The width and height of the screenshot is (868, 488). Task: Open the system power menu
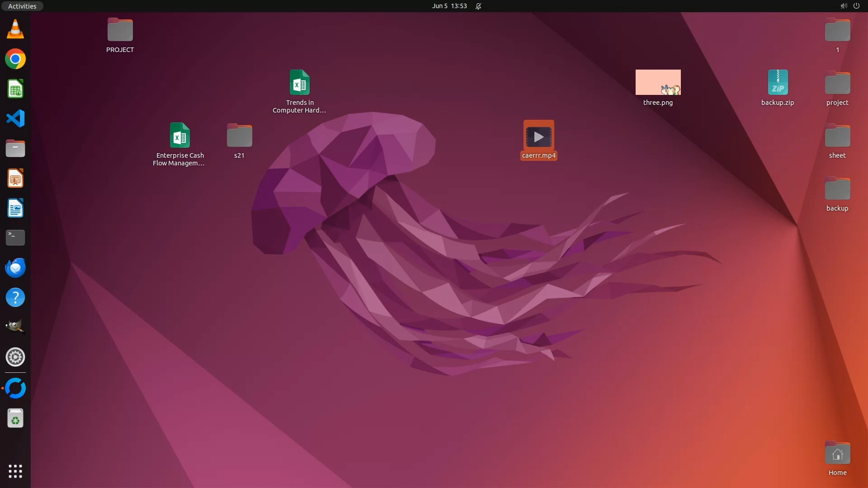pos(856,6)
